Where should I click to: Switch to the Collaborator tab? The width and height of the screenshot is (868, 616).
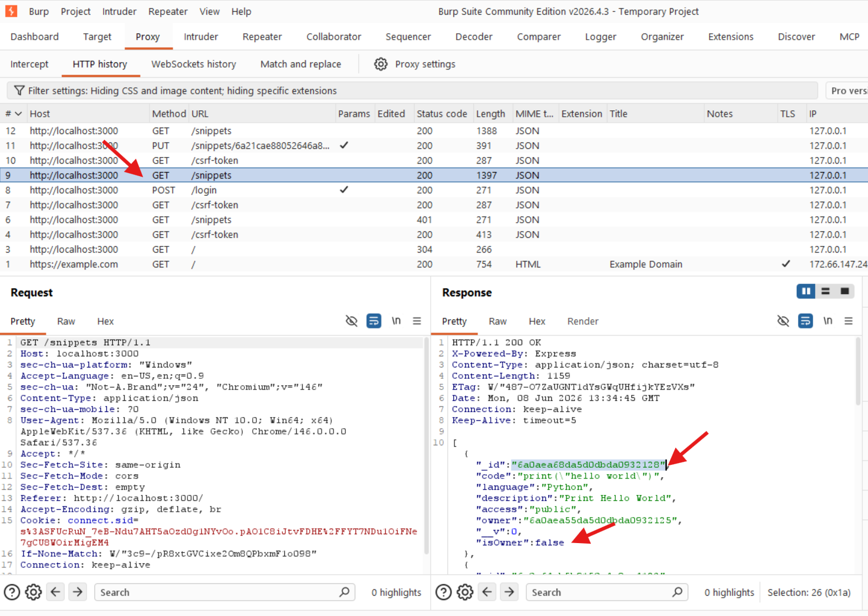tap(333, 37)
